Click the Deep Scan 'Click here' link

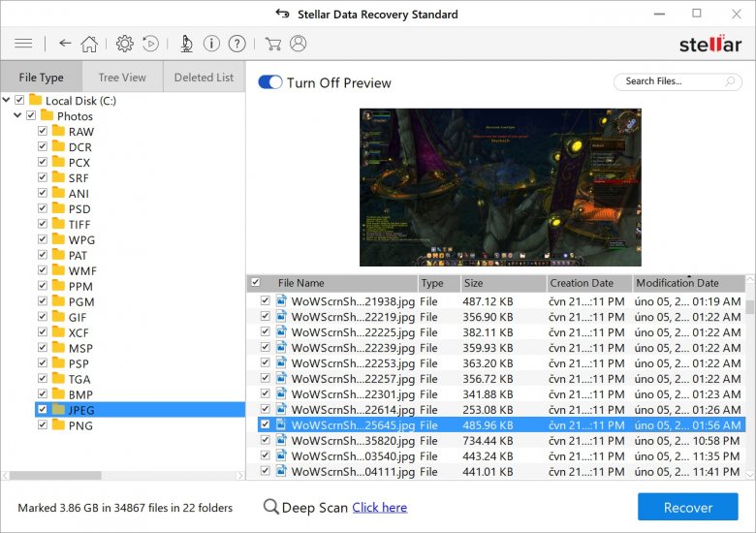point(379,507)
